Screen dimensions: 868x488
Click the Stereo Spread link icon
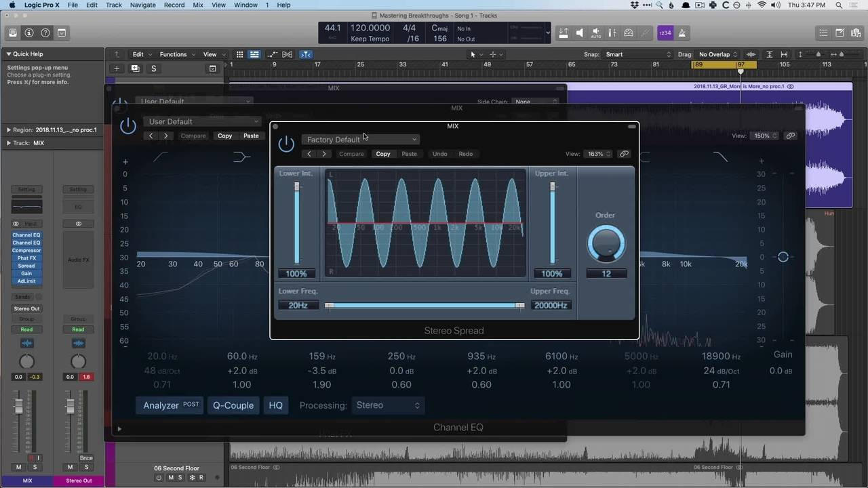coord(624,154)
